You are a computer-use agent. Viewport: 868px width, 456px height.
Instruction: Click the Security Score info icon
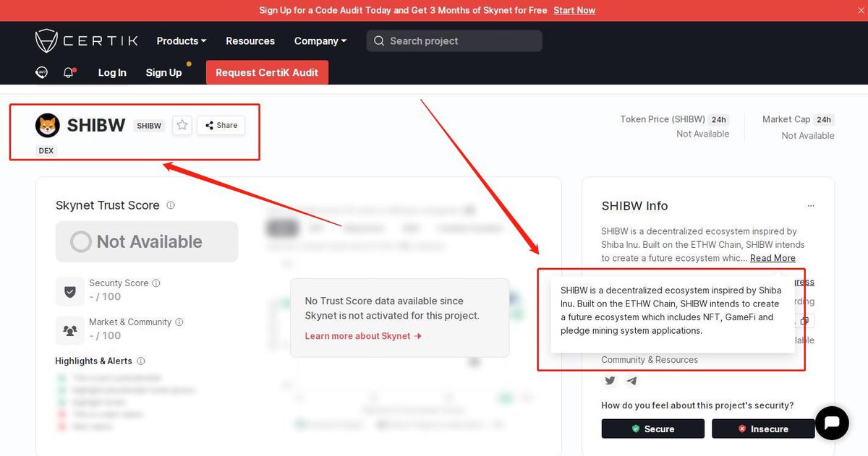coord(156,283)
